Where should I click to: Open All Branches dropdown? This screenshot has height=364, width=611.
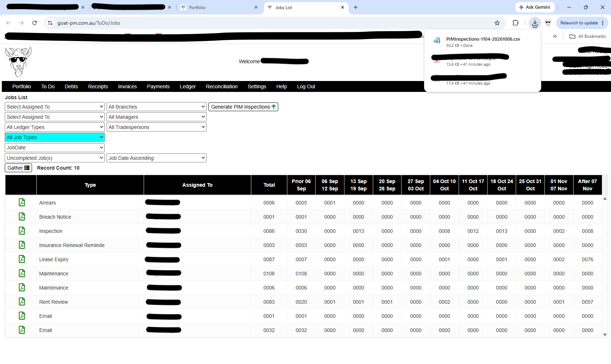[x=156, y=107]
